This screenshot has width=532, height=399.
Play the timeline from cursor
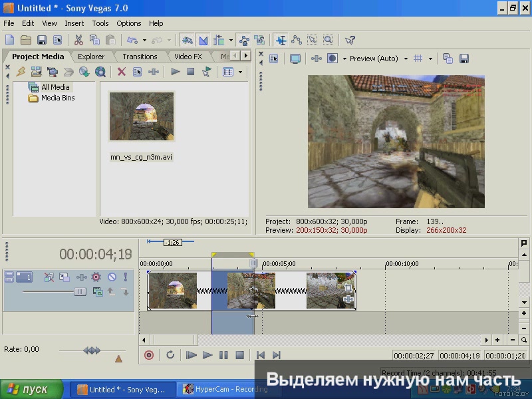(x=207, y=355)
